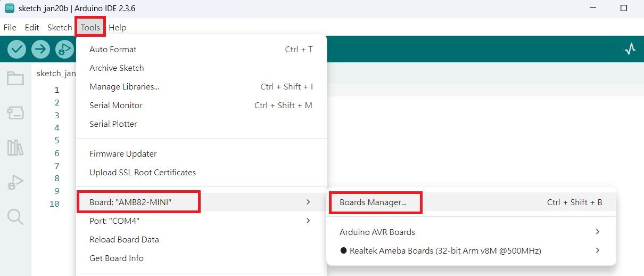Select Auto Format in Tools menu
Viewport: 644px width, 276px height.
pyautogui.click(x=113, y=50)
